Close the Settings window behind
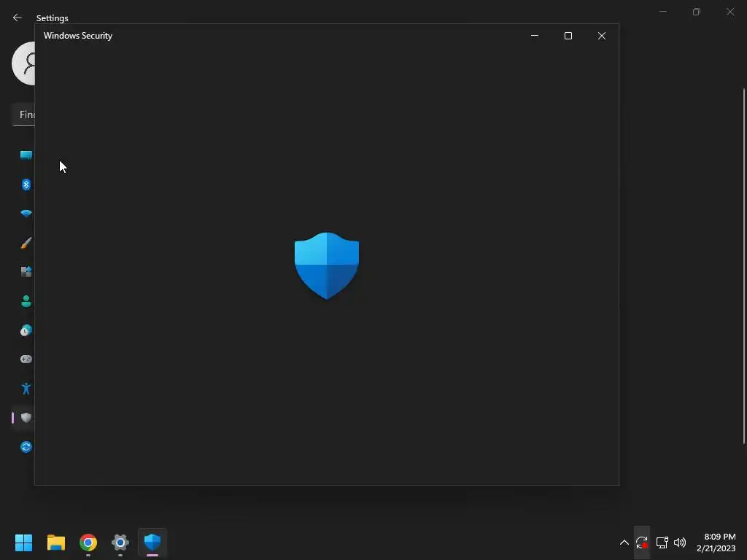The height and width of the screenshot is (560, 747). 730,12
